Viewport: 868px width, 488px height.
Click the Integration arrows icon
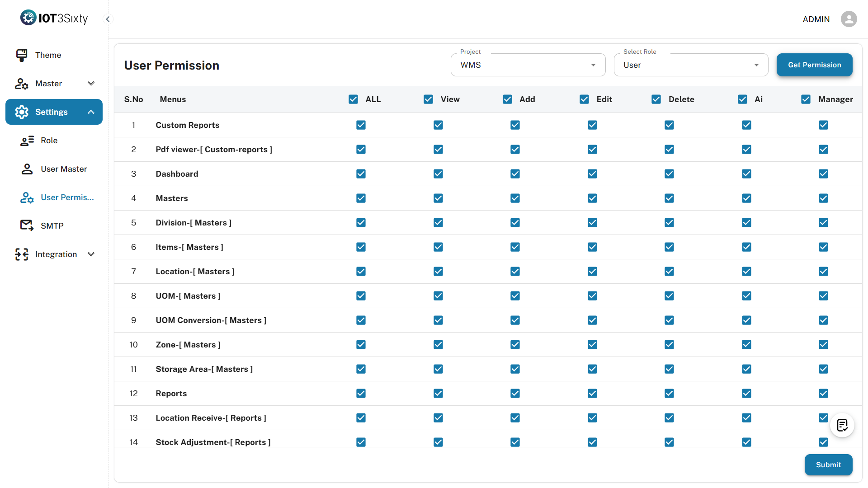pos(21,254)
